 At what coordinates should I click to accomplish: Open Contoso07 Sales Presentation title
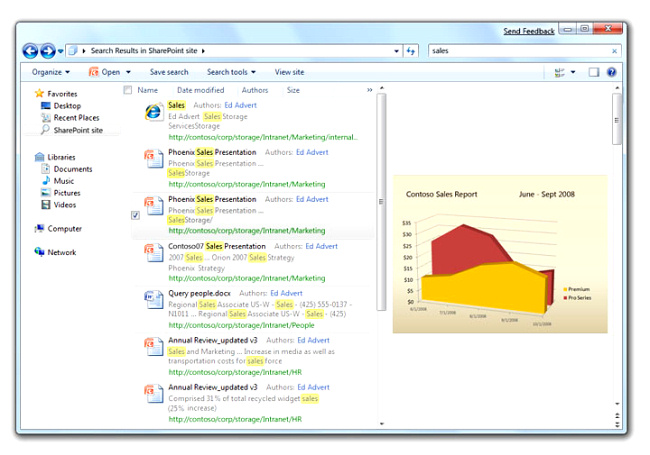click(x=217, y=246)
